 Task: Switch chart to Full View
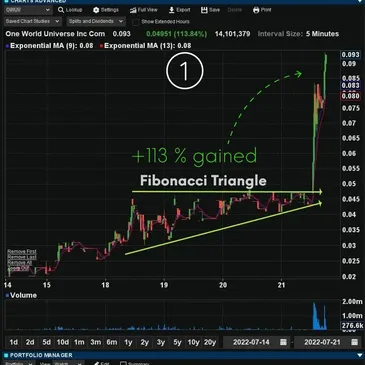(143, 10)
